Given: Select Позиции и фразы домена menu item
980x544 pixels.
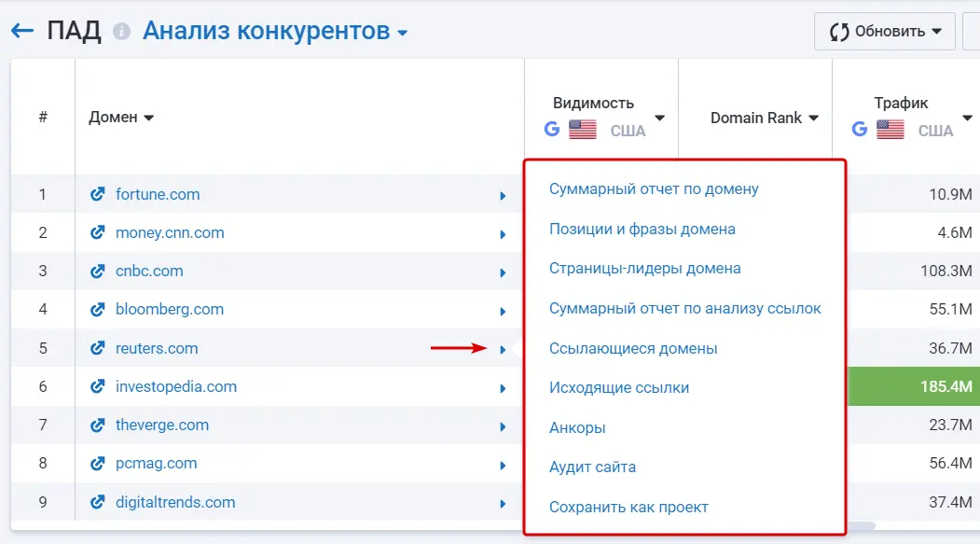Looking at the screenshot, I should point(642,229).
